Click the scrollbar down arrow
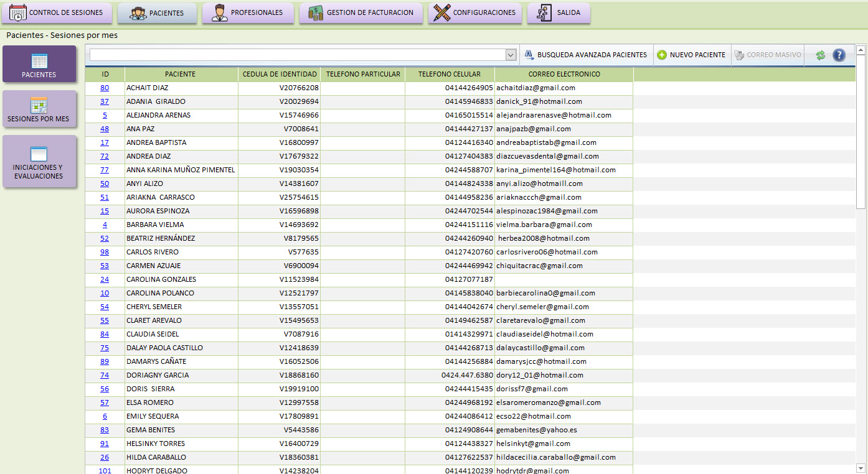This screenshot has height=474, width=868. click(x=861, y=468)
